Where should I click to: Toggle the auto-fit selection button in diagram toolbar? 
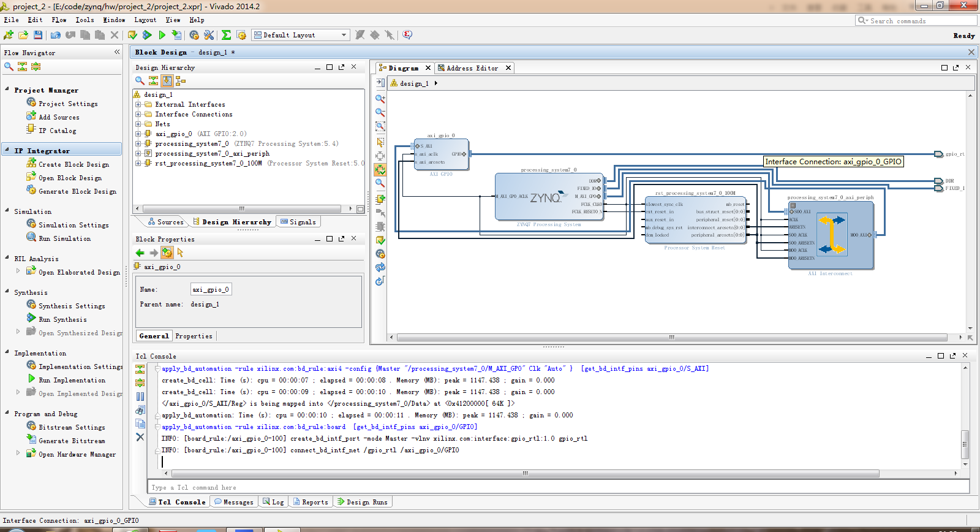[380, 170]
